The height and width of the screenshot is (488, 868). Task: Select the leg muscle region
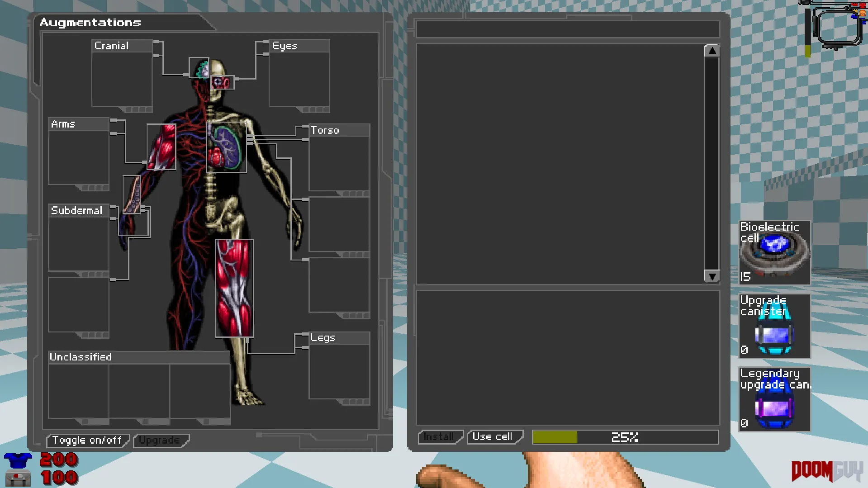(234, 288)
